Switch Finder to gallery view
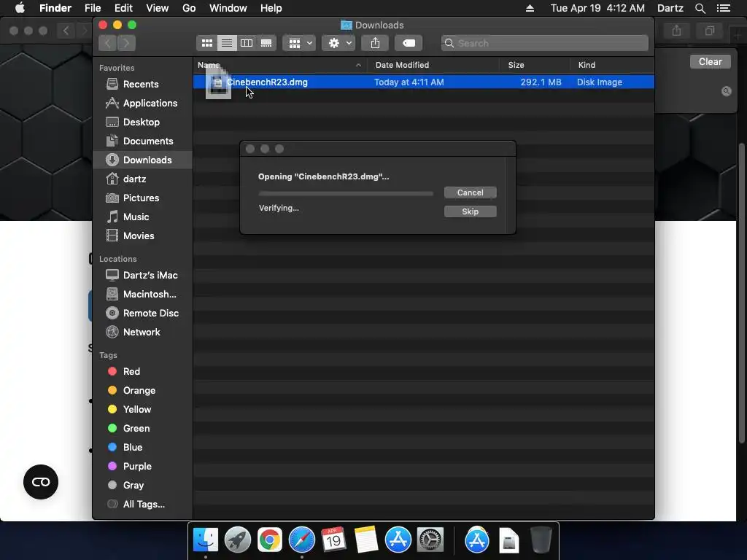The image size is (747, 560). coord(266,43)
